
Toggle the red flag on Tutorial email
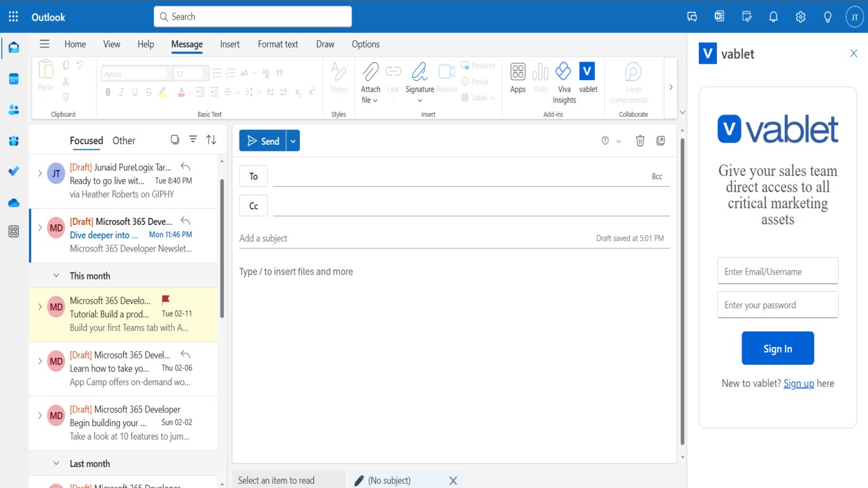(x=166, y=299)
